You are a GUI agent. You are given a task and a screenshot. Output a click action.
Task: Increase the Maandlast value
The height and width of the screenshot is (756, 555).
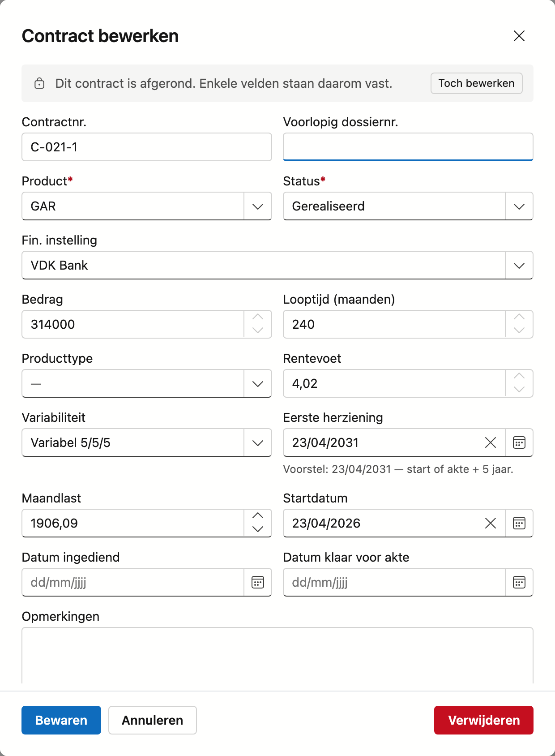(258, 516)
